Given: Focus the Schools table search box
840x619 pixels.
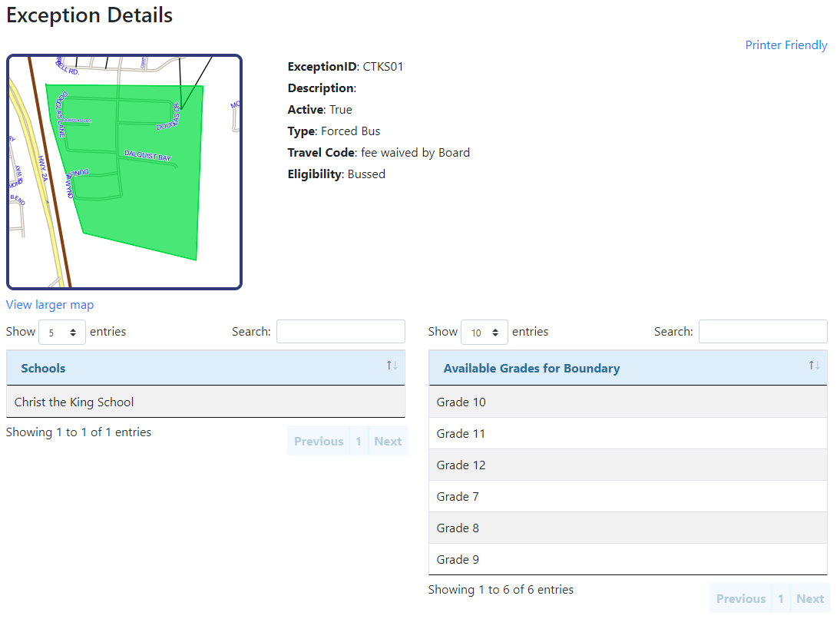Looking at the screenshot, I should (x=340, y=332).
